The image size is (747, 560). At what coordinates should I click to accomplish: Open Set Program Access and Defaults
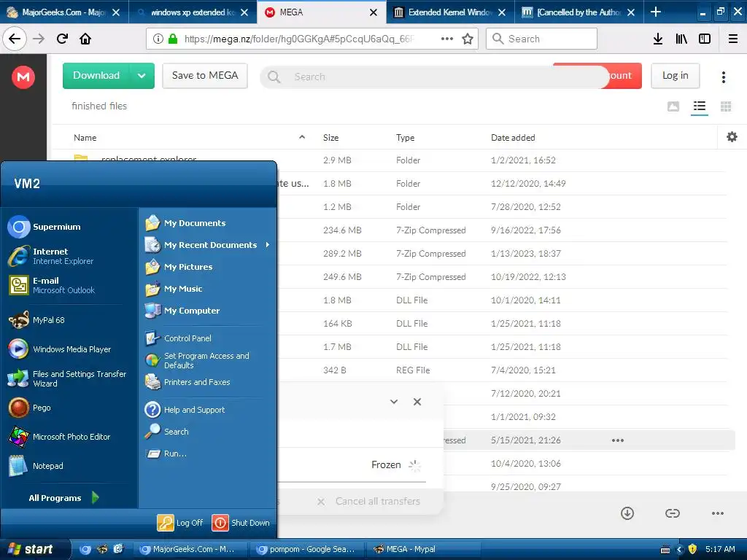197,360
